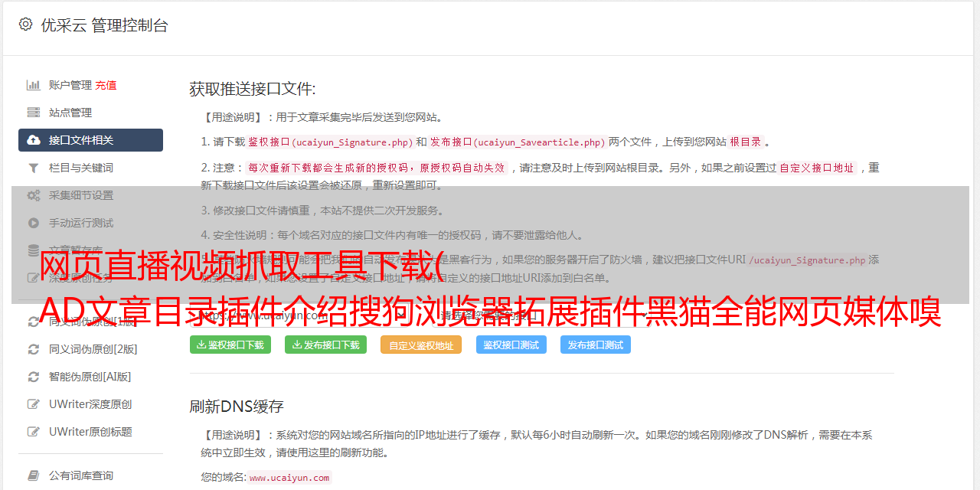This screenshot has width=980, height=490.
Task: Click the blue 鉴权接口测试 button
Action: coord(511,345)
